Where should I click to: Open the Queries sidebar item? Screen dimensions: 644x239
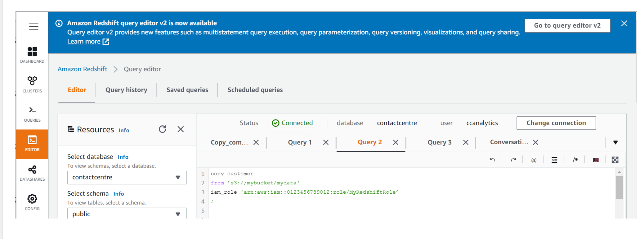pyautogui.click(x=32, y=114)
